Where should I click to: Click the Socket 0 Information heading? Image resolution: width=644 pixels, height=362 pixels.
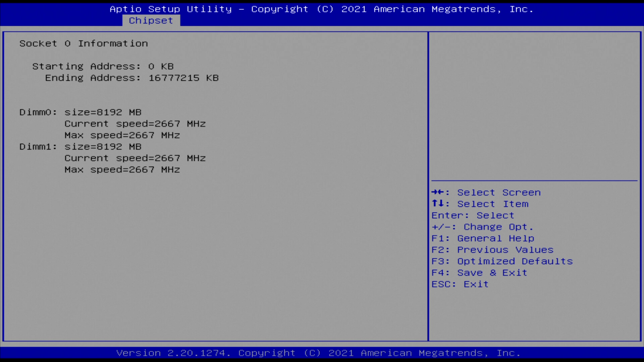click(84, 43)
